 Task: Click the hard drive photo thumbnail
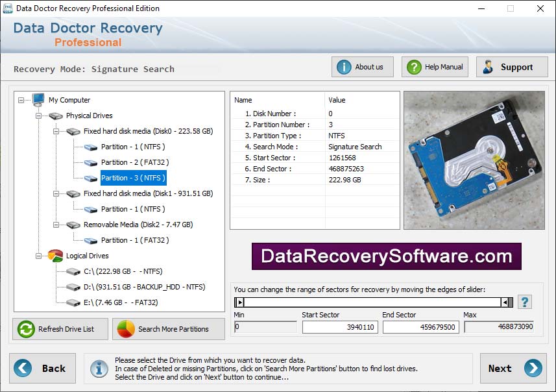pos(474,160)
